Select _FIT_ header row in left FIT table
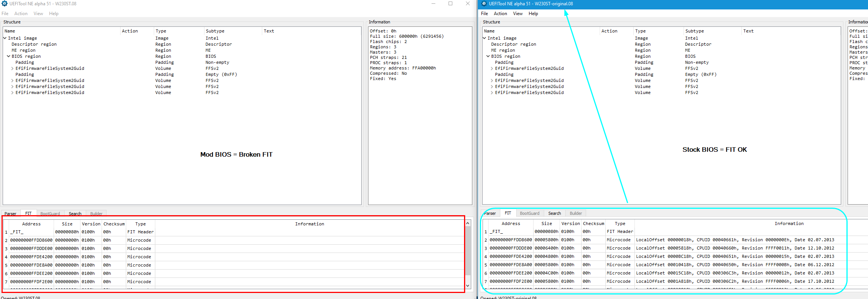Viewport: 868px width, 299px height. (233, 232)
